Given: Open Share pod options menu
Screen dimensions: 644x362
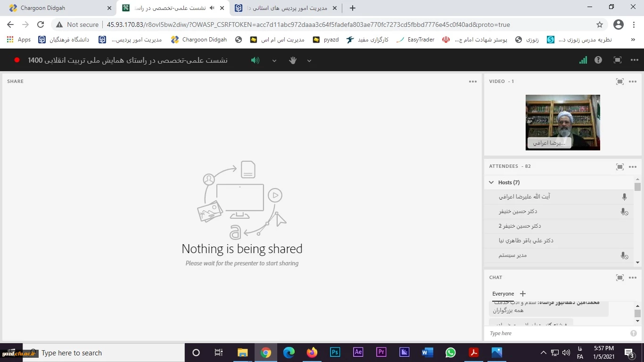Looking at the screenshot, I should click(x=473, y=82).
